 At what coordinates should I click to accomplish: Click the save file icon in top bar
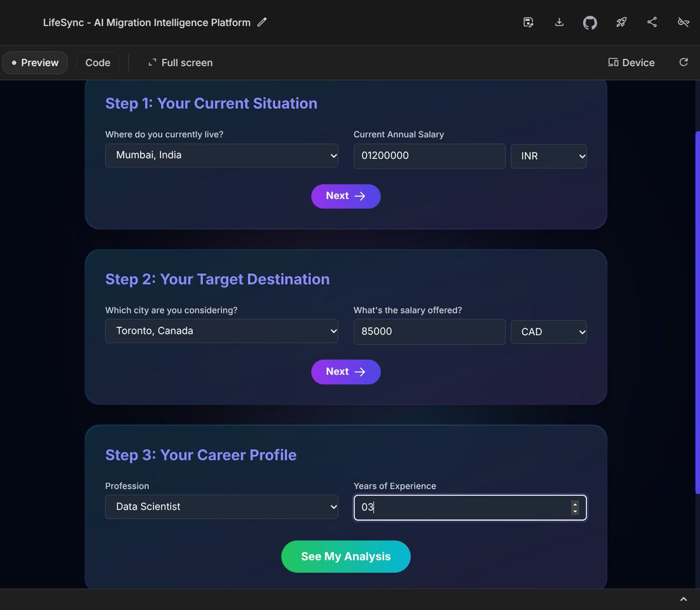click(x=528, y=22)
